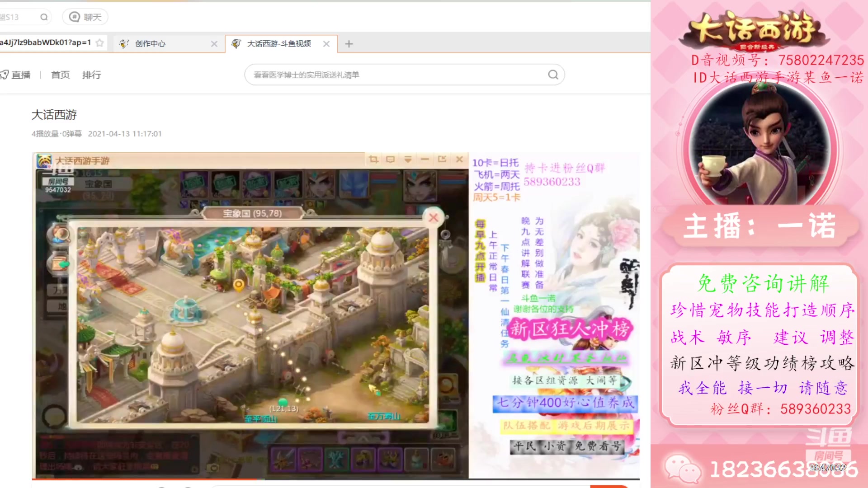
Task: Click the 队伍搭配 游戏后期展示 yellow banner
Action: (567, 426)
